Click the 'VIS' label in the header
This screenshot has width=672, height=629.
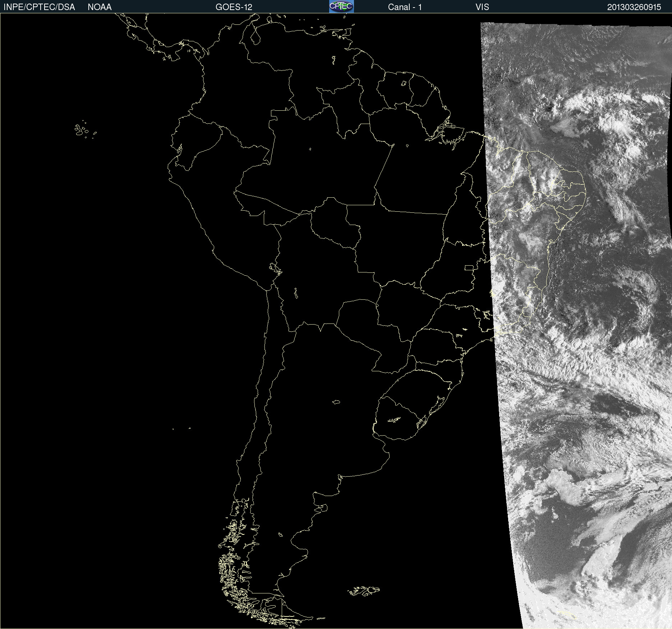[482, 7]
